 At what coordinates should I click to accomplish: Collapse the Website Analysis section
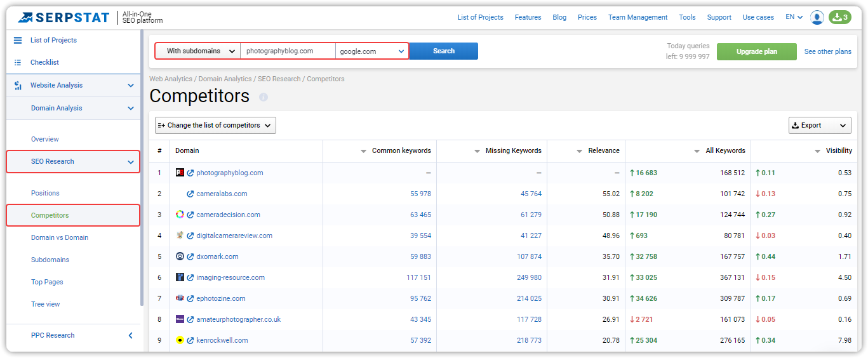coord(131,85)
